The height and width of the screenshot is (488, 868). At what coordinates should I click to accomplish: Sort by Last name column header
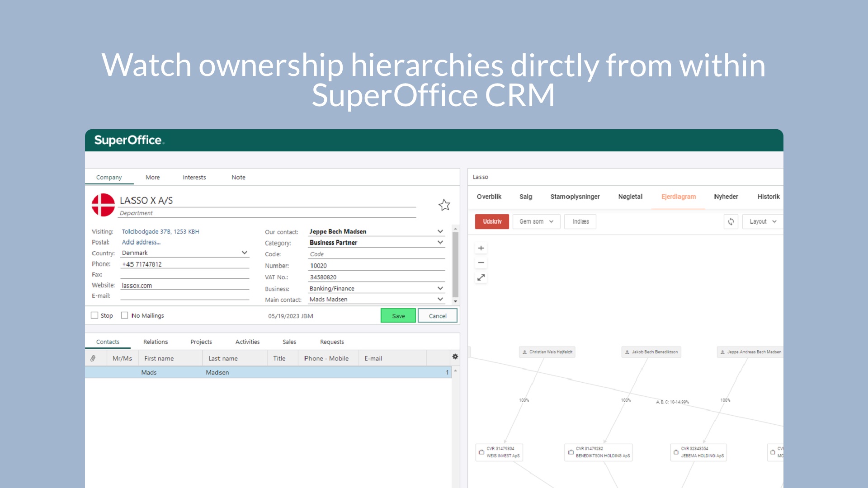click(235, 358)
